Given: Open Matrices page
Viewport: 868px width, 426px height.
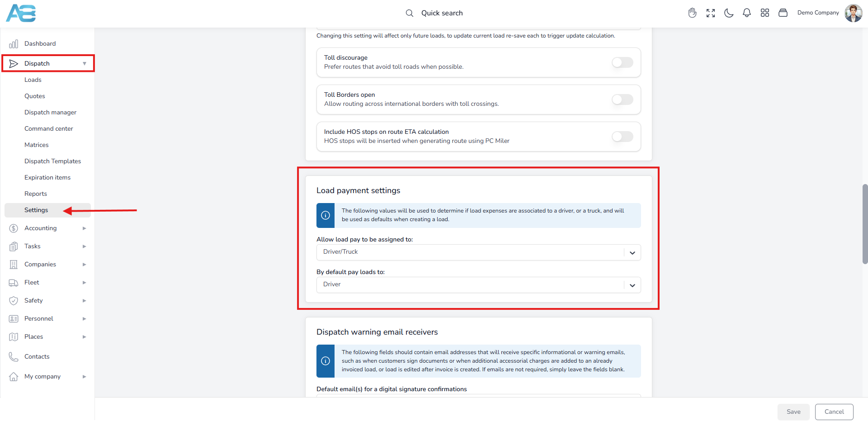Looking at the screenshot, I should pos(37,145).
